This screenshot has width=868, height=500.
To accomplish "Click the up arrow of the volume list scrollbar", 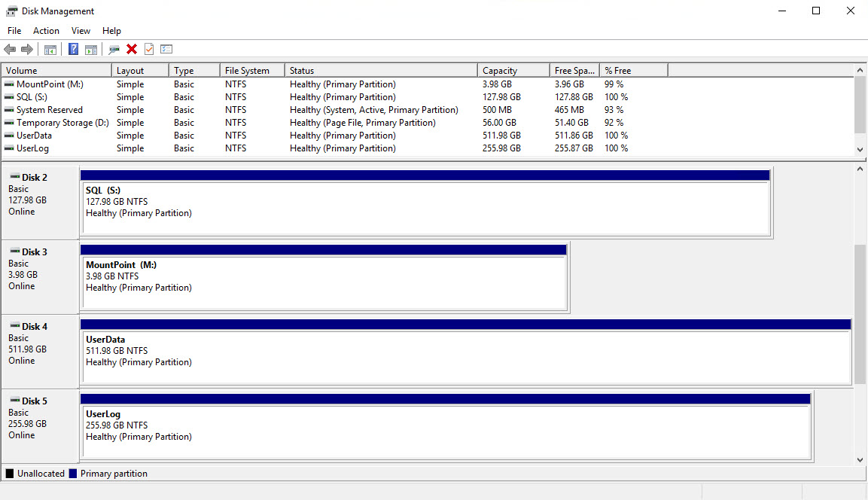I will 860,71.
